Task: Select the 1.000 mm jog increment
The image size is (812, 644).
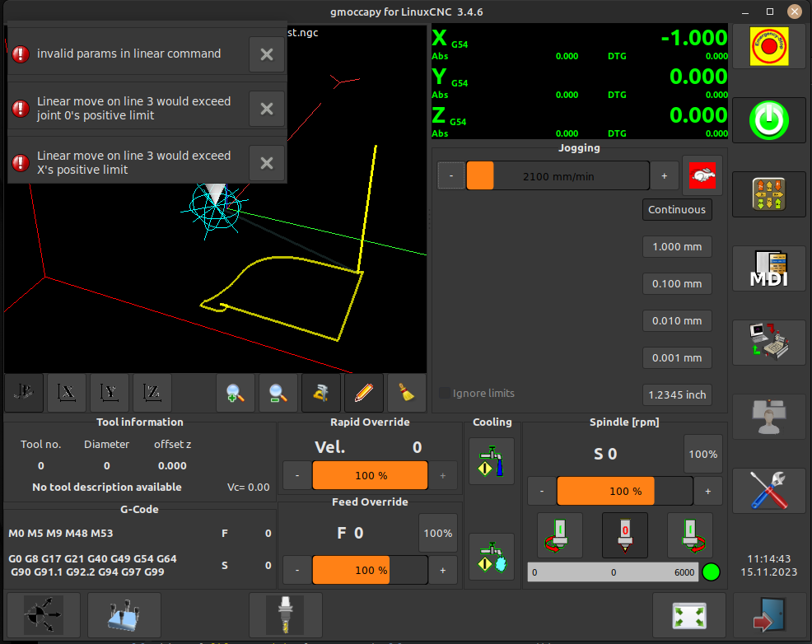Action: click(x=676, y=246)
